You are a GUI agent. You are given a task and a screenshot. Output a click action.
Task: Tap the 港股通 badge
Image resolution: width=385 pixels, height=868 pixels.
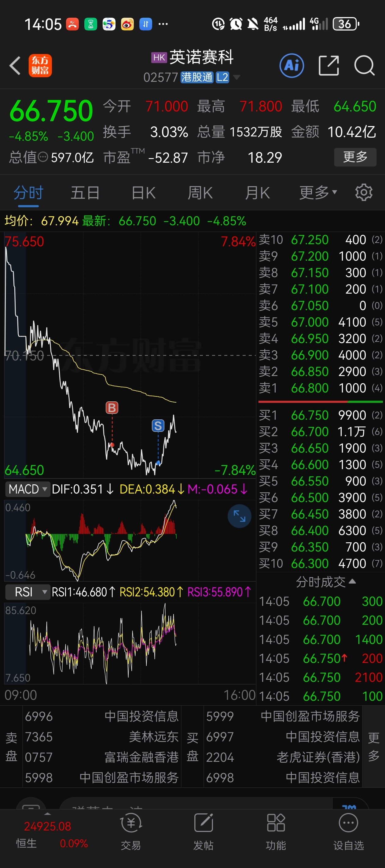point(197,77)
